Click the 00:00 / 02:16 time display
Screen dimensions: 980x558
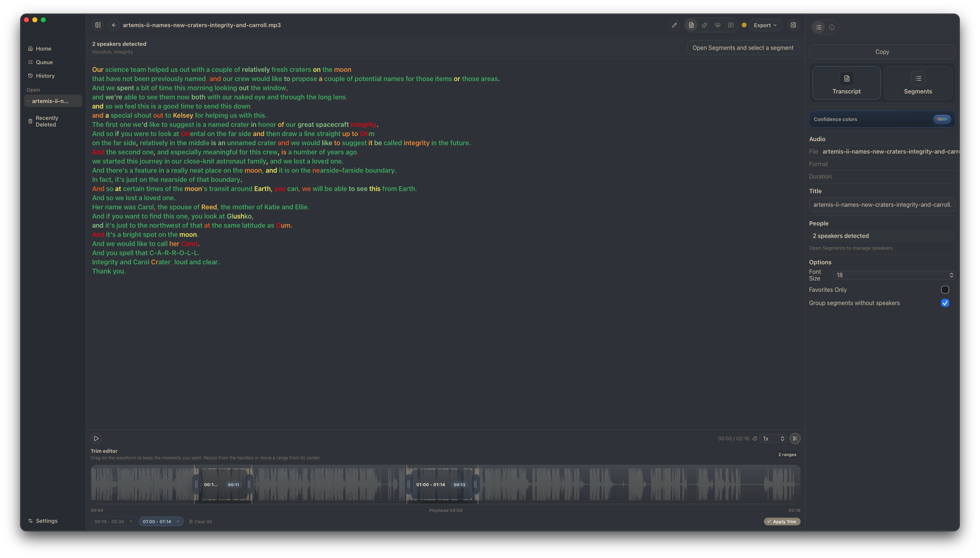pyautogui.click(x=733, y=439)
